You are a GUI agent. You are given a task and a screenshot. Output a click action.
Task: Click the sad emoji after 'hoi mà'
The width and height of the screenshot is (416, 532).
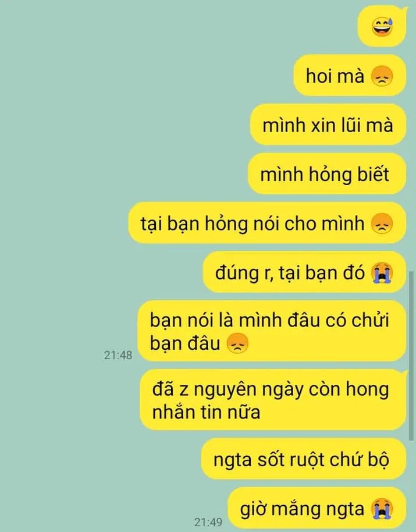(x=382, y=76)
